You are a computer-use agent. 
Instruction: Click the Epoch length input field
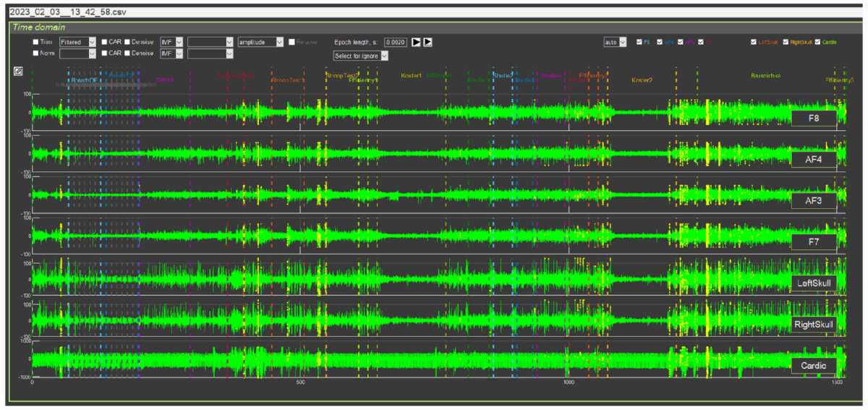pos(396,42)
